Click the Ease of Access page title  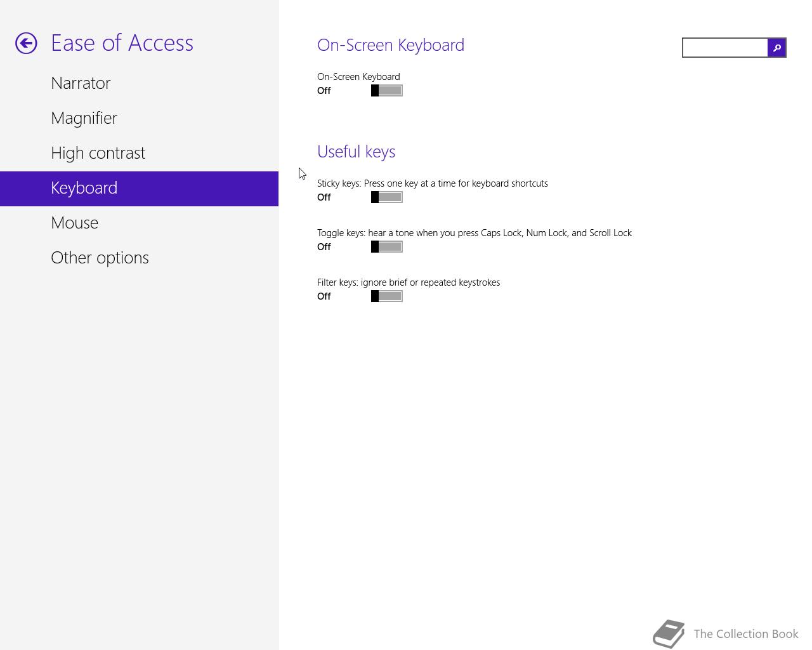click(122, 43)
